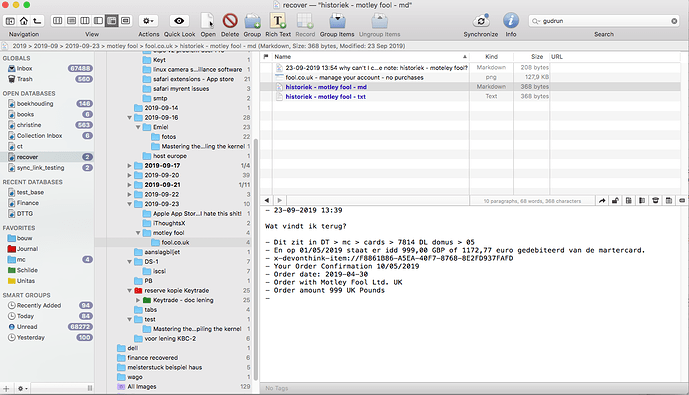Select the christine database
Viewport: 689px width, 395px height.
point(29,125)
